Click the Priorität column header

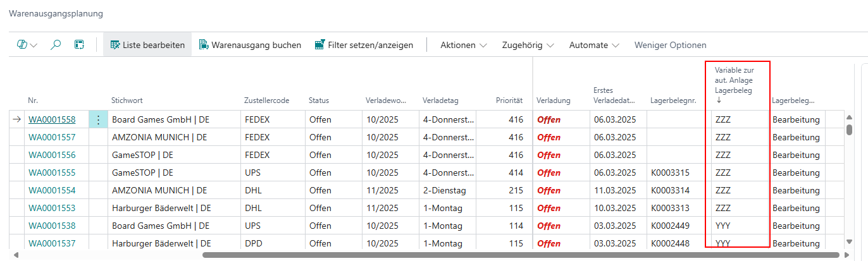coord(509,100)
